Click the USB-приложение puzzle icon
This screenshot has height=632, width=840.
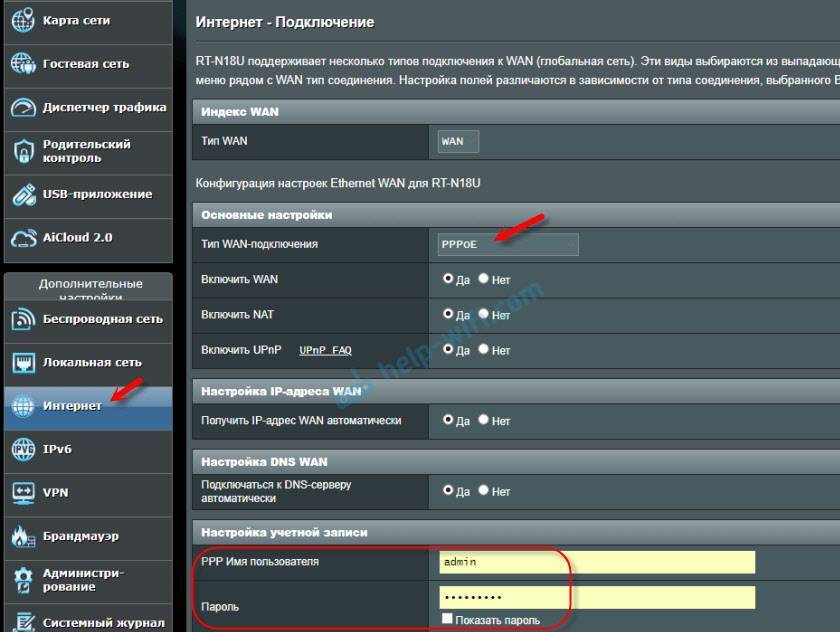click(x=23, y=194)
